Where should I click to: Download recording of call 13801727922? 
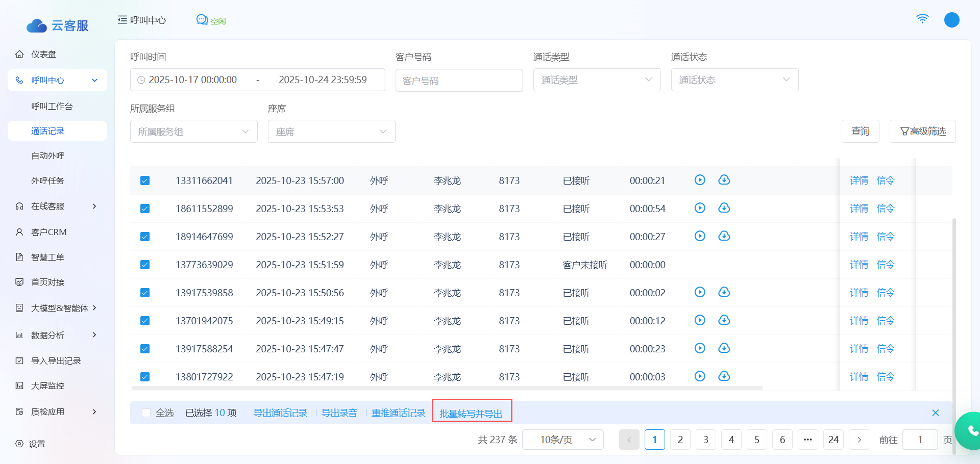pos(724,376)
